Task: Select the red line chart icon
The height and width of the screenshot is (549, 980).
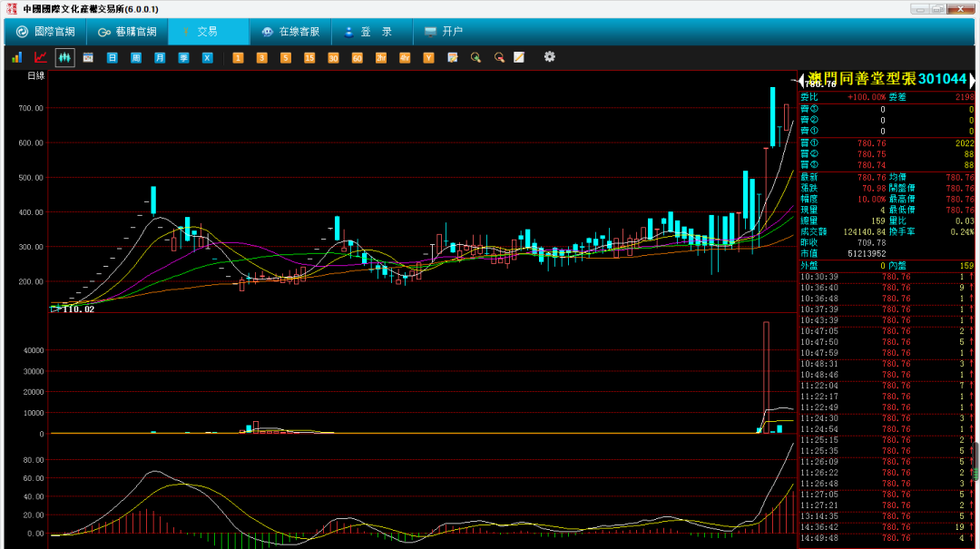Action: pyautogui.click(x=41, y=57)
